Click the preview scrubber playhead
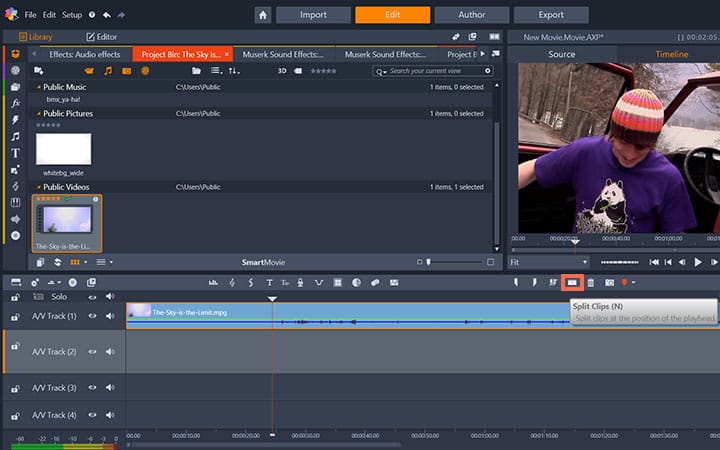Screen dimensions: 720x450 (575, 242)
